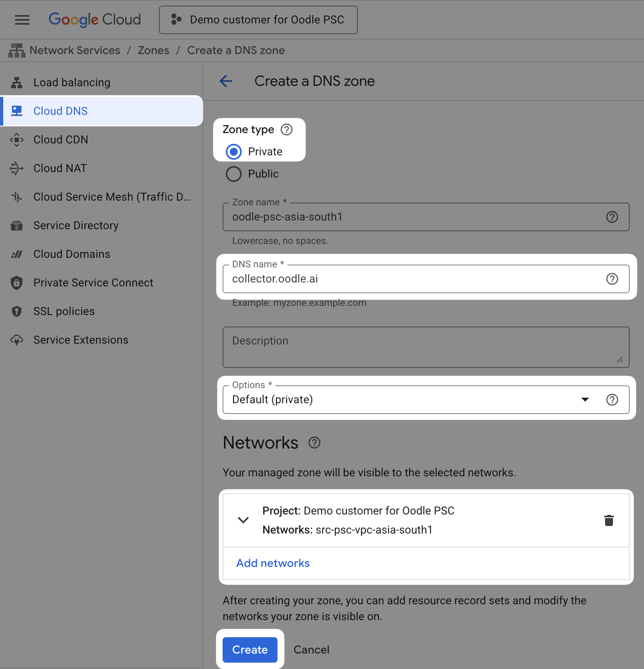Click the Zone type help tooltip
This screenshot has height=669, width=644.
(x=286, y=129)
